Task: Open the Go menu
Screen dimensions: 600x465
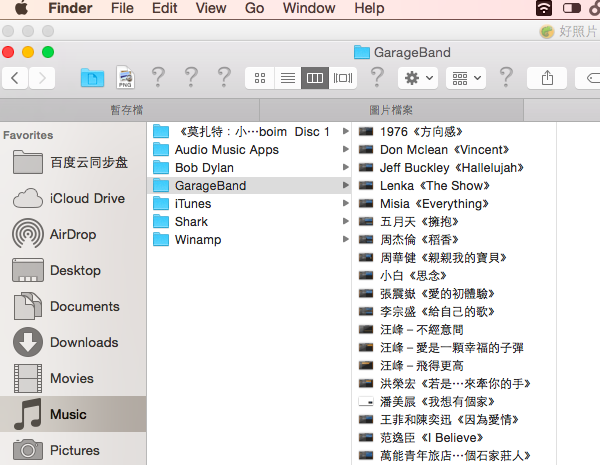Action: tap(254, 8)
